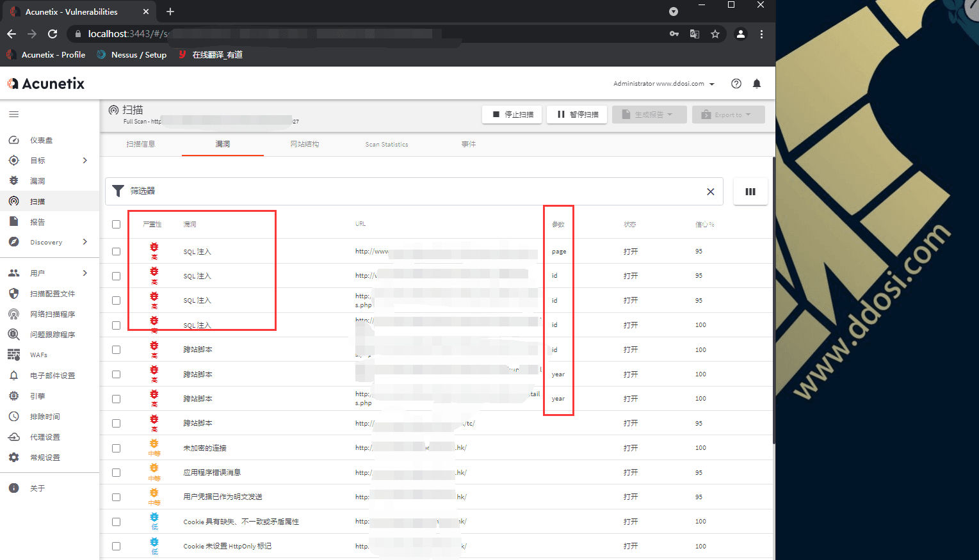Click the email settings 电子邮件设置 bell icon

click(x=13, y=376)
